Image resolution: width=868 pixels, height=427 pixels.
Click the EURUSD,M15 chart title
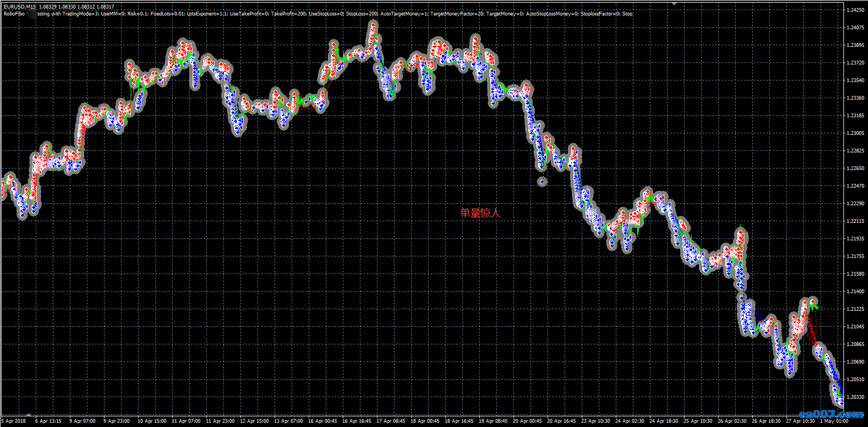pyautogui.click(x=20, y=7)
